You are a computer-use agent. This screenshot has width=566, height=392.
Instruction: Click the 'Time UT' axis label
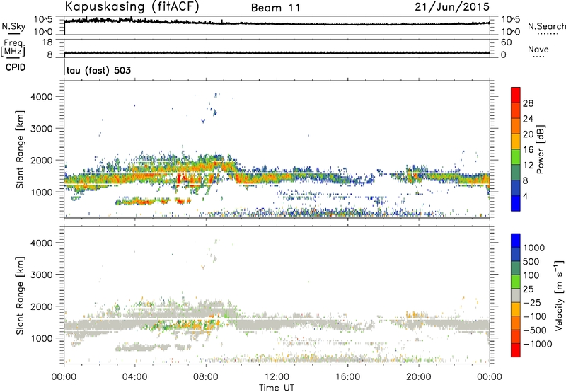click(x=277, y=388)
